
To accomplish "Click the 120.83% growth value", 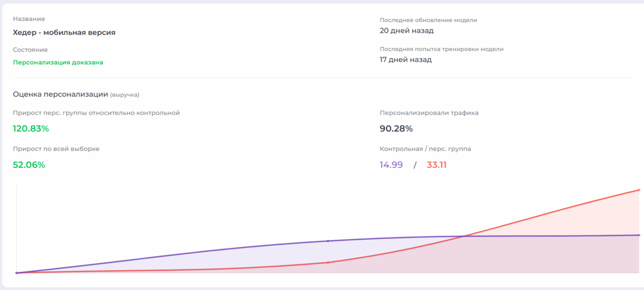I will click(x=31, y=129).
